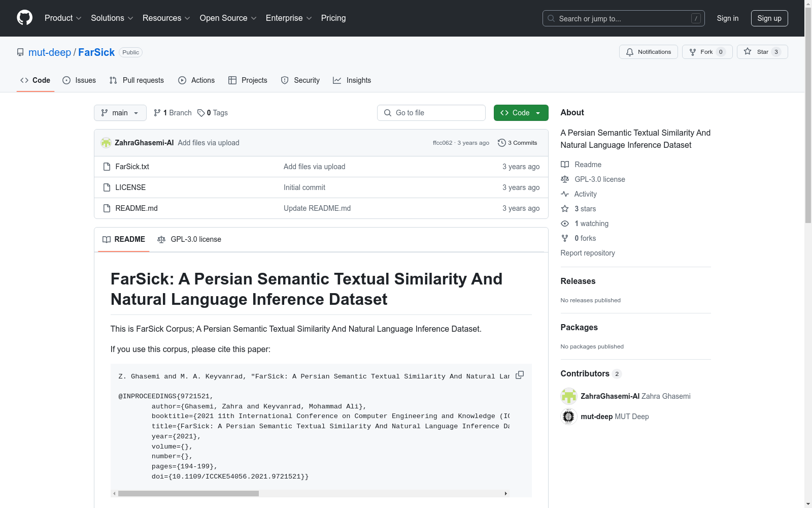Click the search magnifier icon in header
Viewport: 812px width, 508px height.
pyautogui.click(x=551, y=18)
